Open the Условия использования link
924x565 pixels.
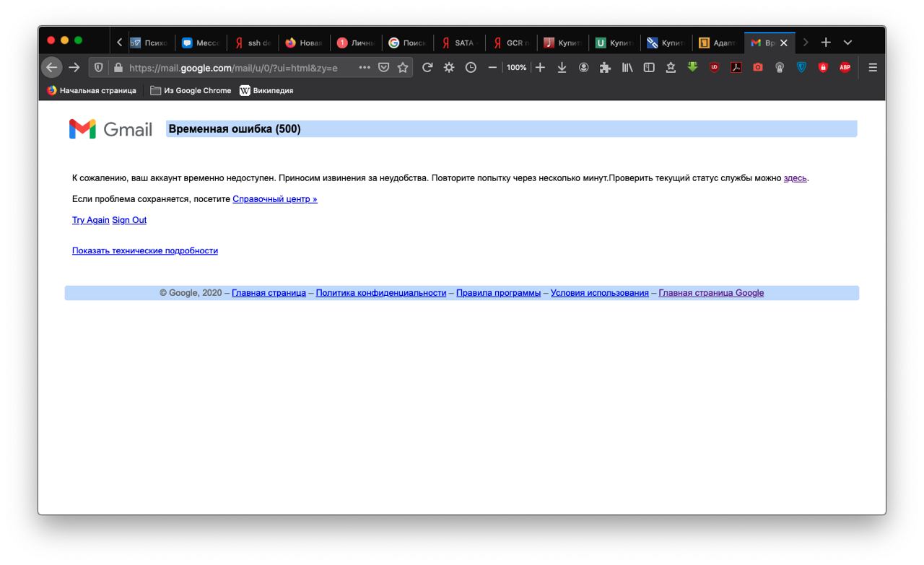coord(600,293)
